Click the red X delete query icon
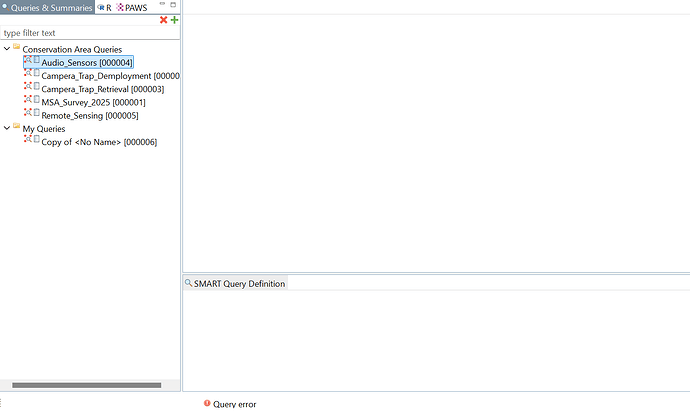This screenshot has height=411, width=690. pyautogui.click(x=164, y=20)
